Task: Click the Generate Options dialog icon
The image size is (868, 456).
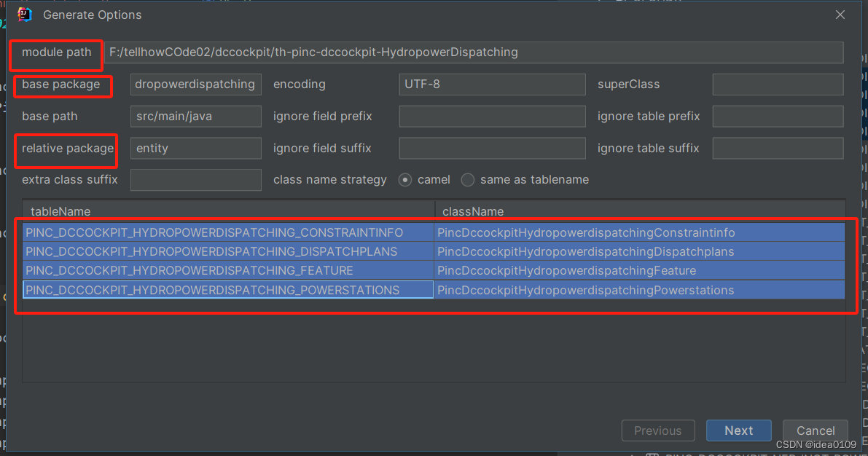Action: click(24, 14)
